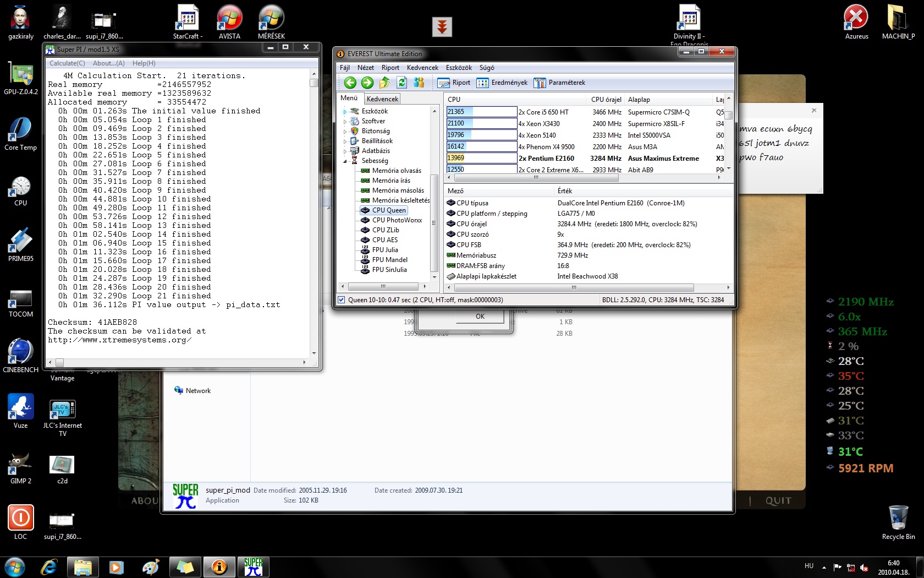Expand the Adatbázis tree node
This screenshot has width=924, height=578.
coord(345,151)
